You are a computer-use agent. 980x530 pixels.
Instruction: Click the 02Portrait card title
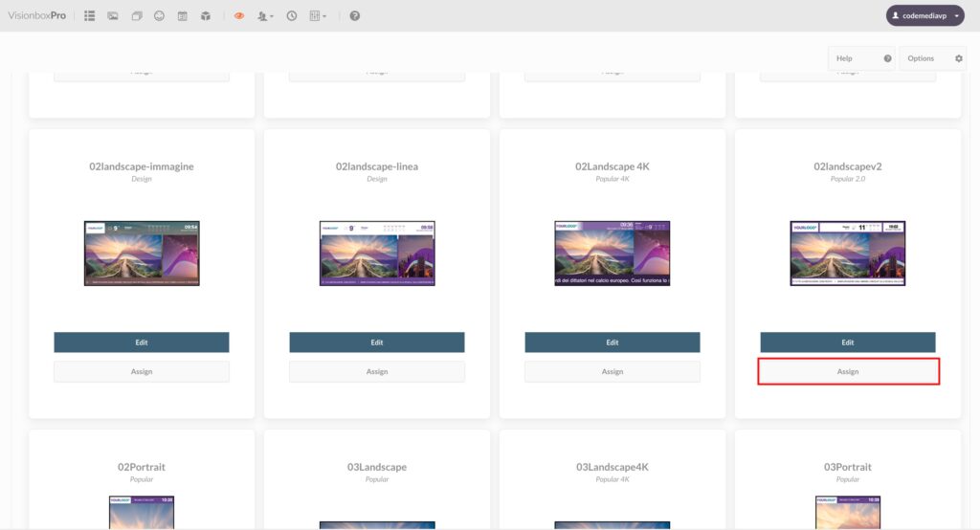tap(142, 467)
